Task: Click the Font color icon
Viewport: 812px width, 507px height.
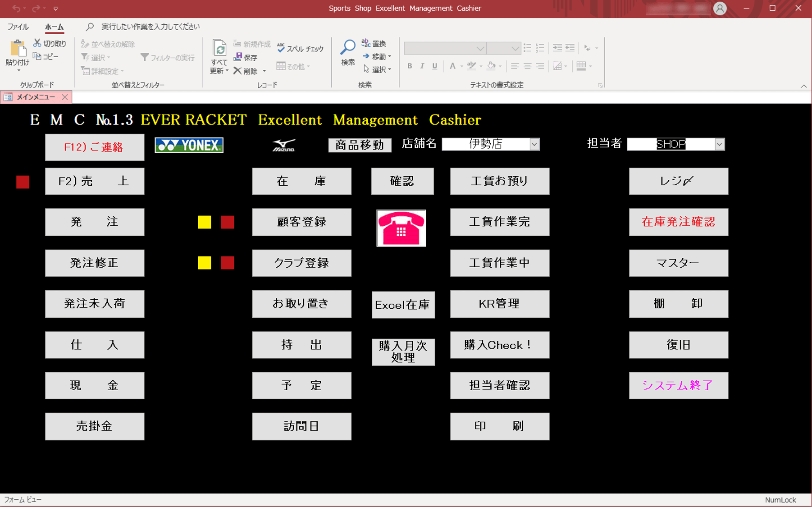Action: point(452,66)
